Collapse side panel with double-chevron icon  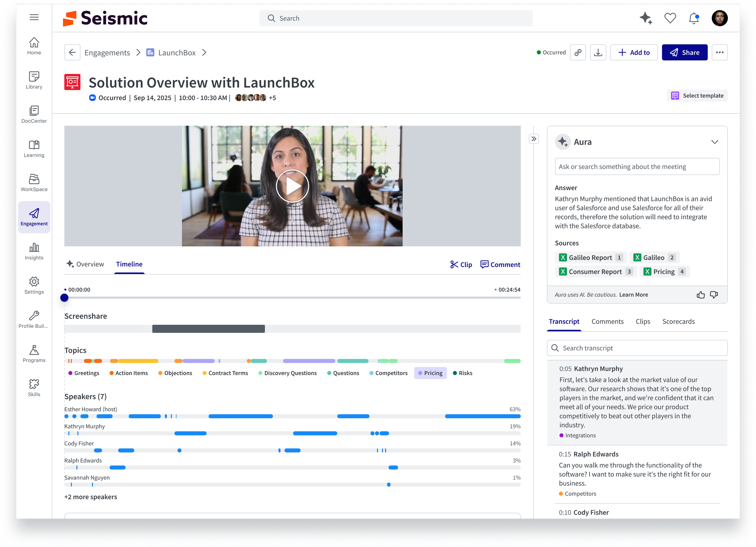534,139
